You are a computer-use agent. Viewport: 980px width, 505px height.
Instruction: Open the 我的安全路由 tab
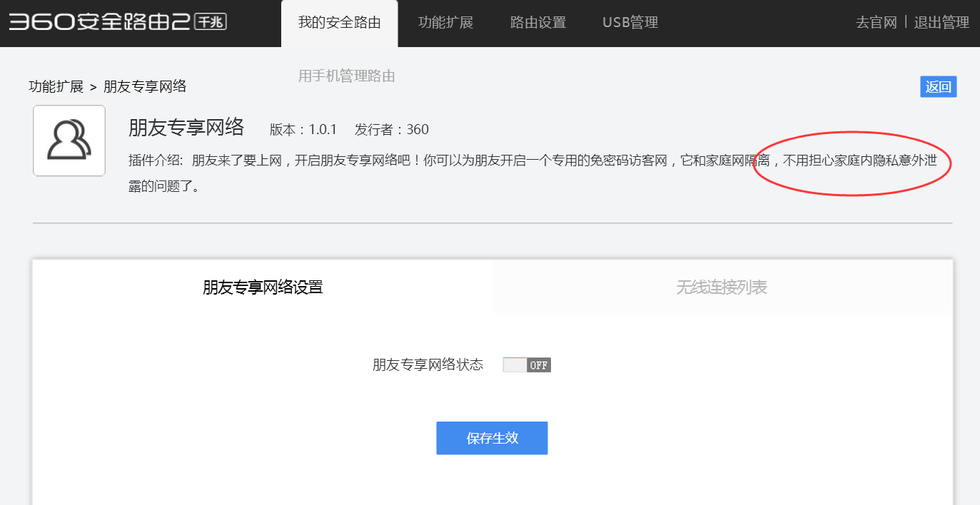(340, 23)
